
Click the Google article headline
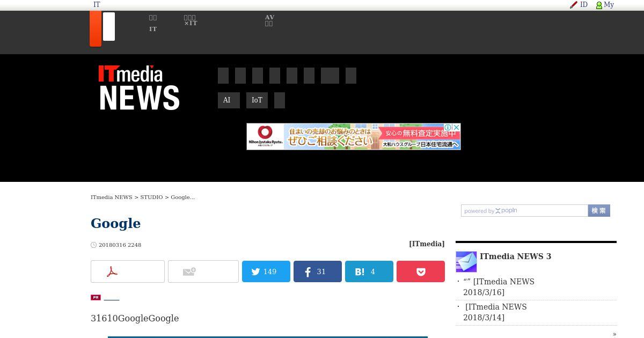click(115, 223)
